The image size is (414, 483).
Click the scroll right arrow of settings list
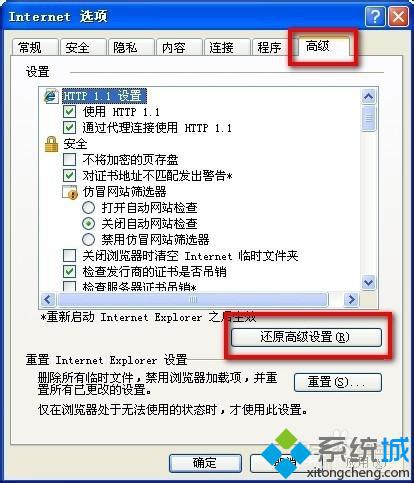[x=352, y=299]
